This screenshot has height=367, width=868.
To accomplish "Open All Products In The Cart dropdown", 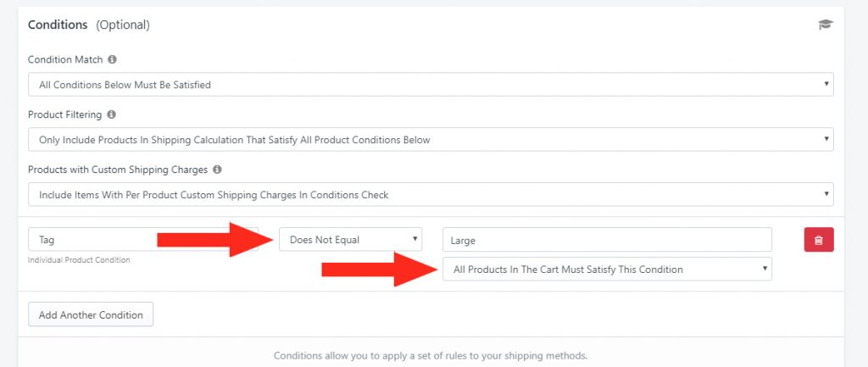I will 607,269.
